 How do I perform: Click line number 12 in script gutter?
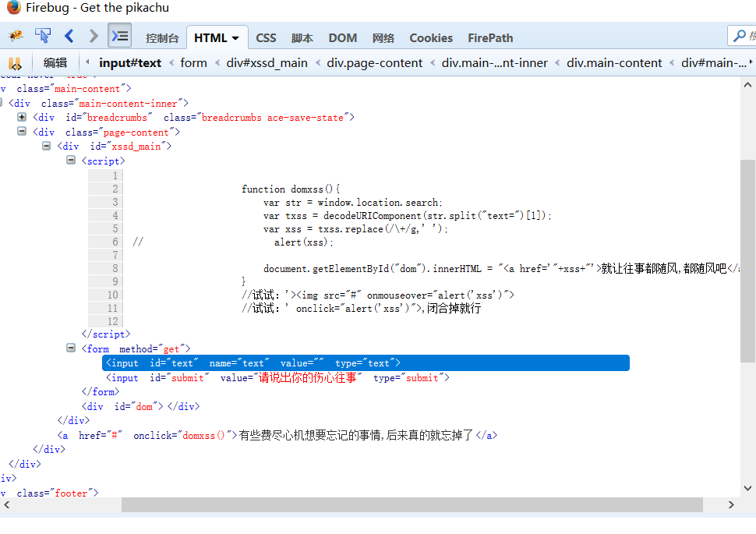pyautogui.click(x=112, y=321)
